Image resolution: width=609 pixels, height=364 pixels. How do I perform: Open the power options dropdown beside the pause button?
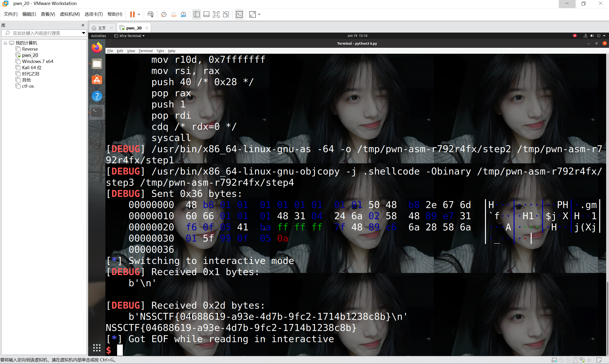(x=139, y=15)
